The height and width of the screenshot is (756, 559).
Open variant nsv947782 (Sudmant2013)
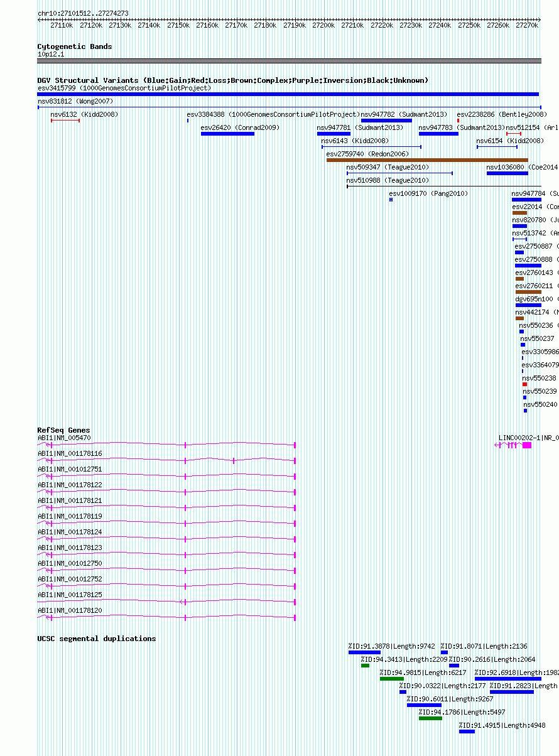point(404,114)
